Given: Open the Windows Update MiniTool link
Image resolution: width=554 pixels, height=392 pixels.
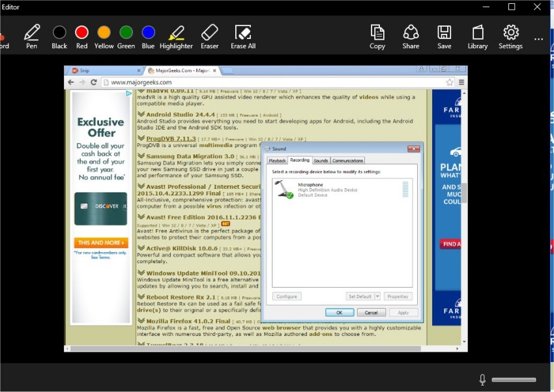Looking at the screenshot, I should [x=203, y=273].
